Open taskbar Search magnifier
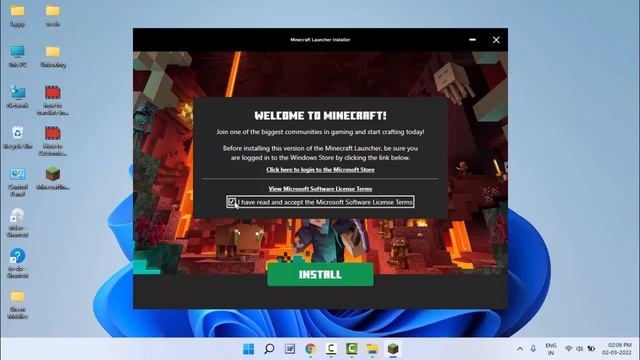 coord(269,349)
